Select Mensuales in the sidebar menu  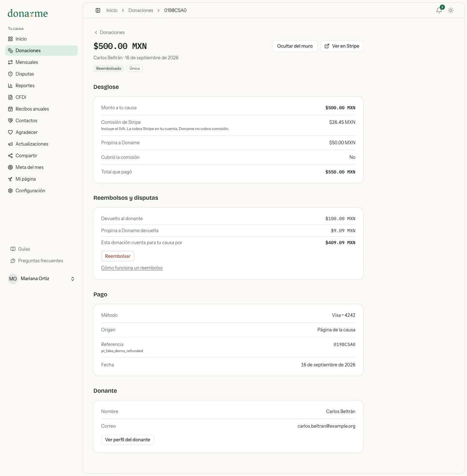(x=42, y=62)
